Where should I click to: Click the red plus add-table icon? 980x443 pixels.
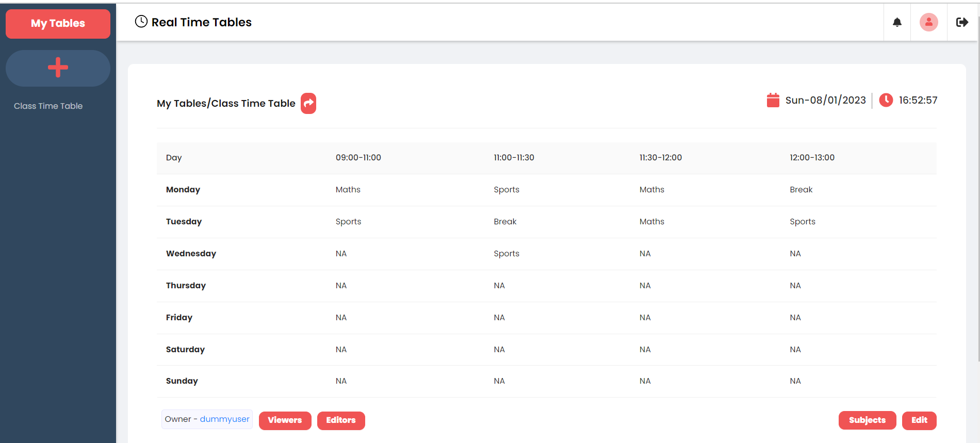click(x=58, y=68)
